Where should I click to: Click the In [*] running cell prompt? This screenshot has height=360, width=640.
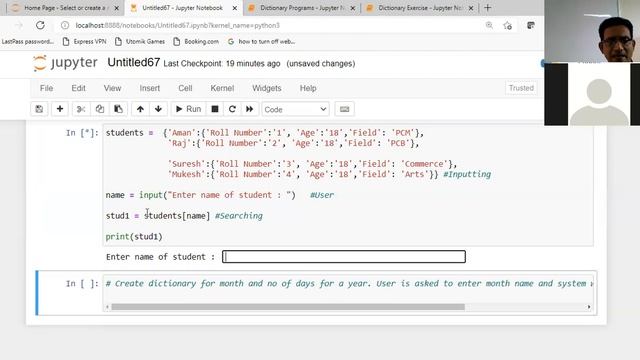pos(82,133)
